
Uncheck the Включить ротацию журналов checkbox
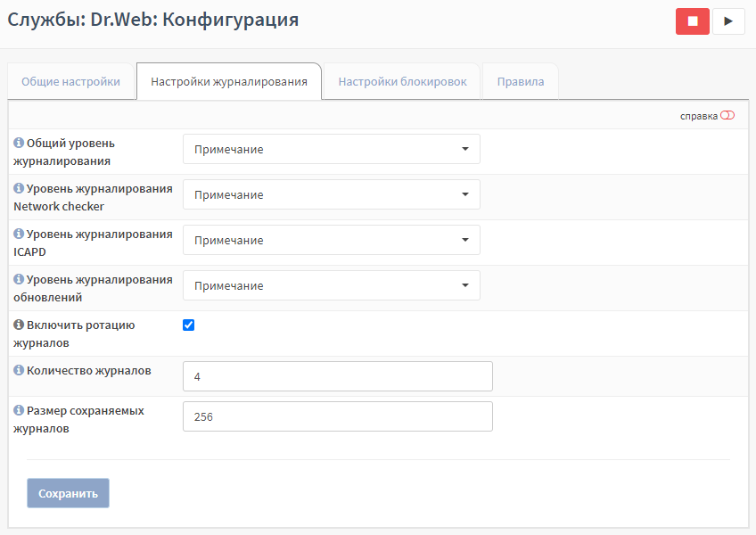click(x=188, y=325)
